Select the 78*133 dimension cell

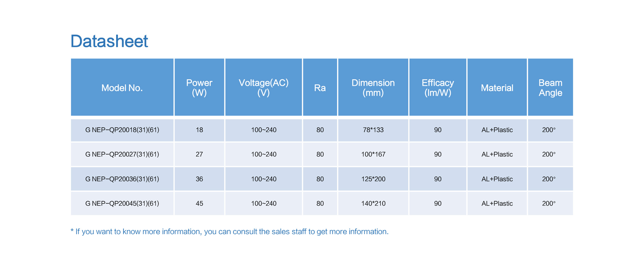[373, 130]
